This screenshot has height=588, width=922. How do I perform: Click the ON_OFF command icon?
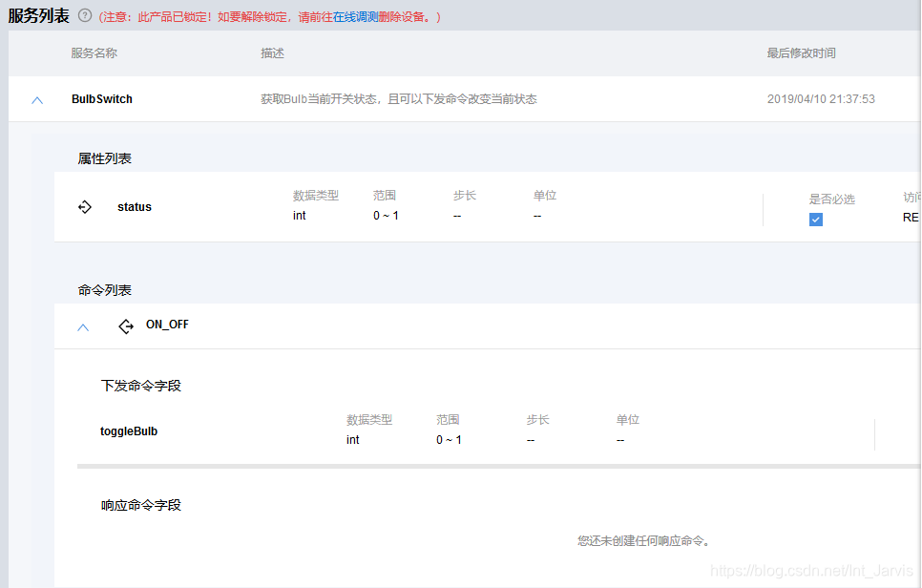(x=126, y=325)
